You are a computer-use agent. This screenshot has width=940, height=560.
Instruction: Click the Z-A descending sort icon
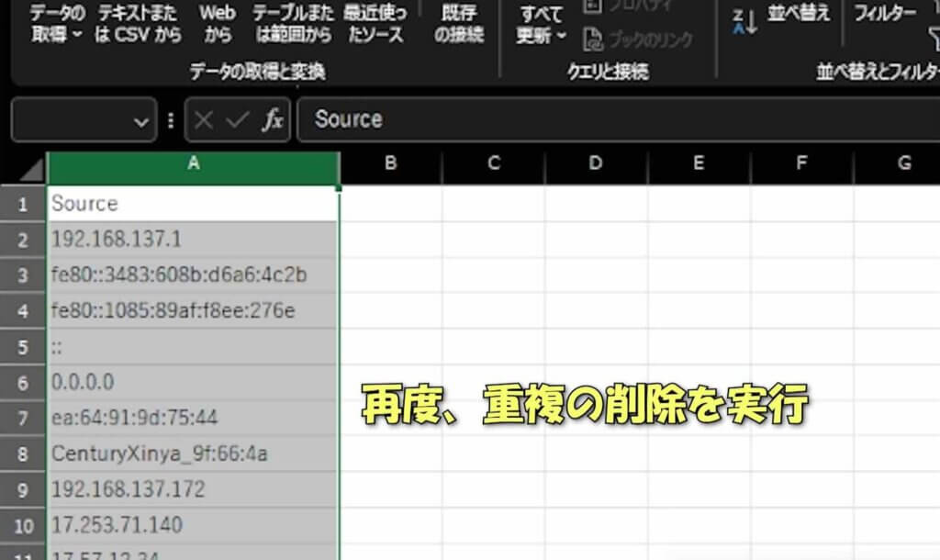(744, 22)
